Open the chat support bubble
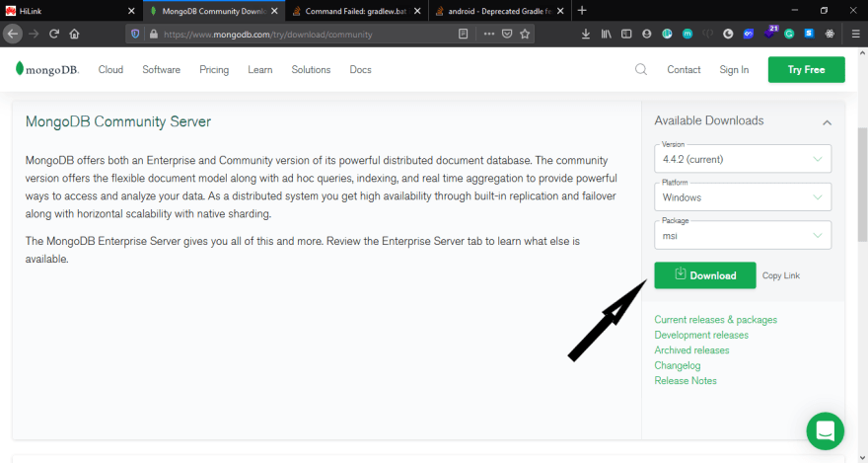 825,430
